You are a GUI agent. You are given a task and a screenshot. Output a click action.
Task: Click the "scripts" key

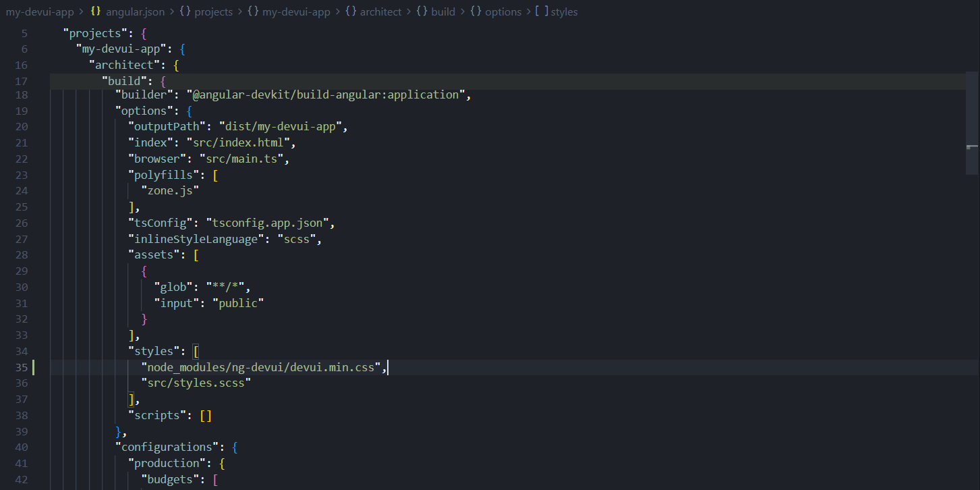click(x=157, y=416)
